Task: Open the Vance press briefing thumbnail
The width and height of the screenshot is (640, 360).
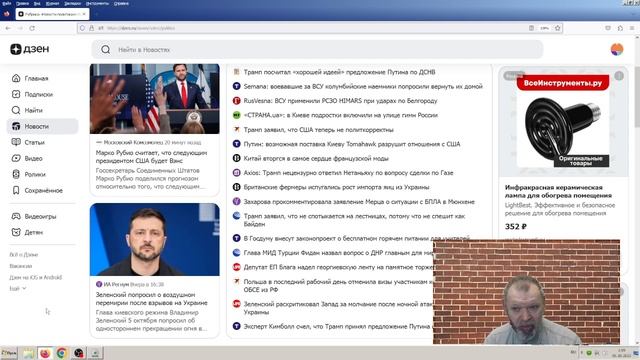Action: tap(155, 99)
